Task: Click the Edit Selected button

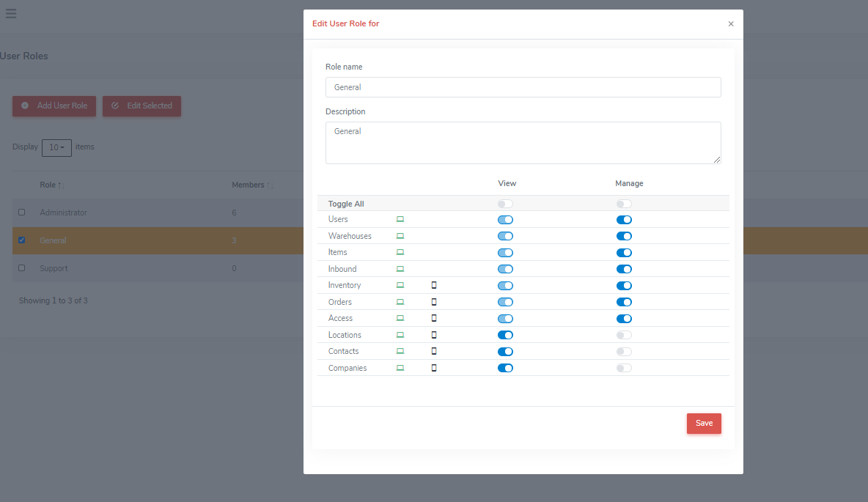Action: coord(141,106)
